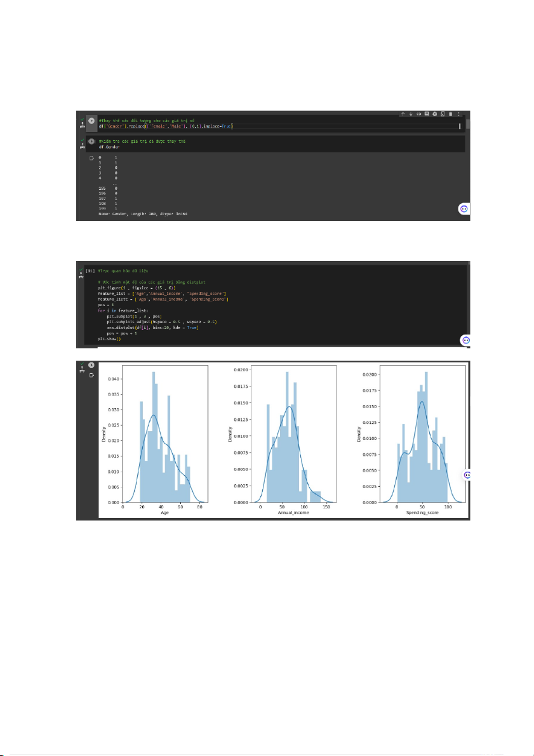Open more cell actions three-dot menu
534x756 pixels.
(458, 114)
